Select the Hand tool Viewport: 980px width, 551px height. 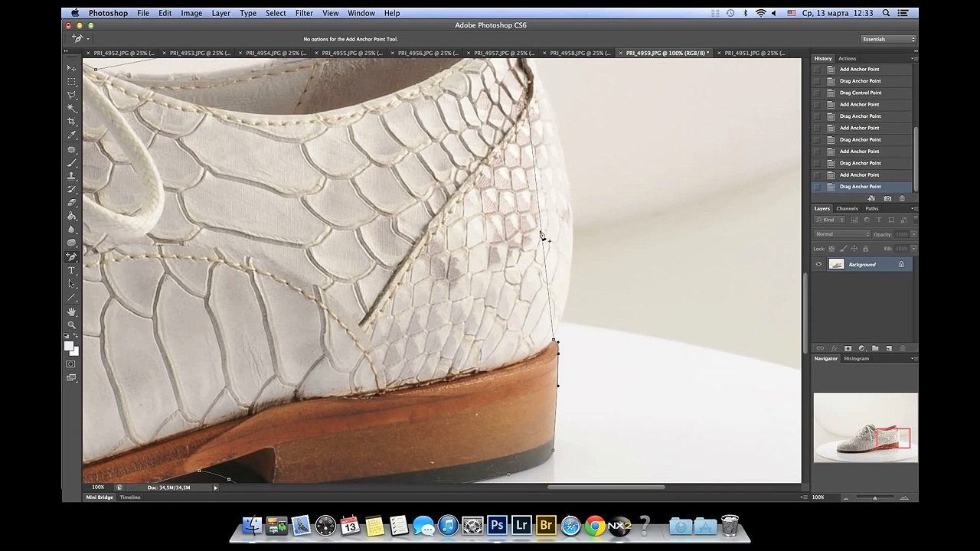click(x=72, y=311)
